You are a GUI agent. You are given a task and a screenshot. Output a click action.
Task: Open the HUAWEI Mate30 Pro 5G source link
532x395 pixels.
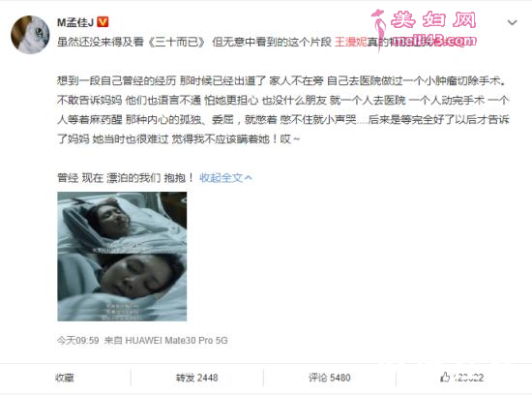click(176, 341)
